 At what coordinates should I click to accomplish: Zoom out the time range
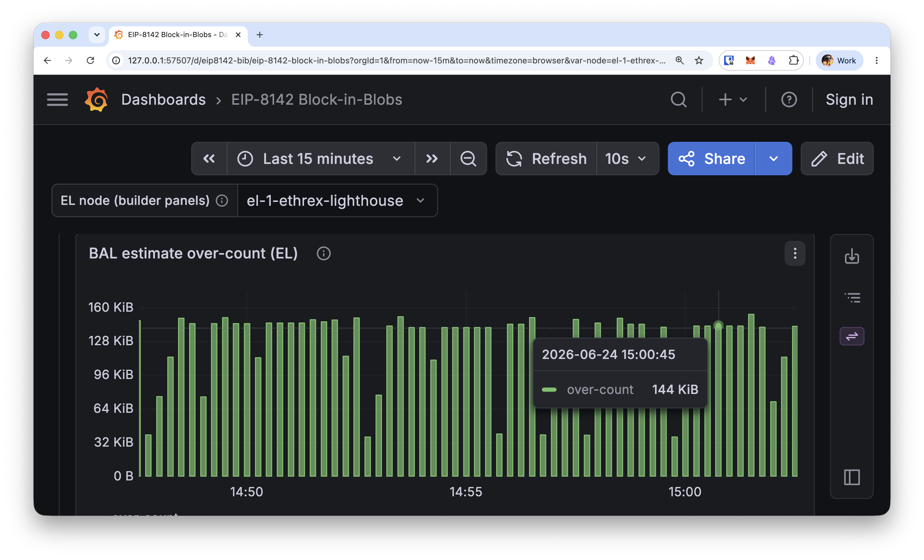[x=468, y=159]
